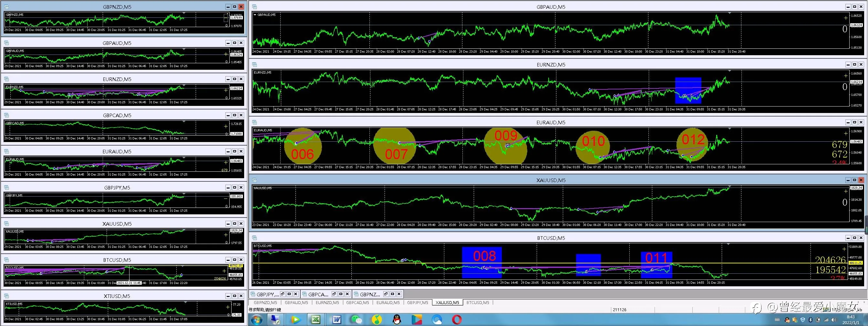Click the title icon of the large GBPAUD,M5 chart

click(x=255, y=7)
